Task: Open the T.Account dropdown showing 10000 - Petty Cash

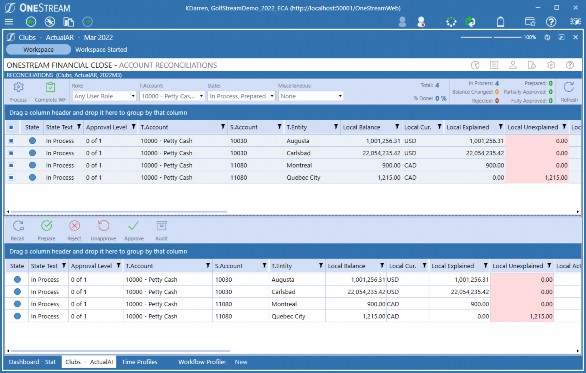Action: 172,96
